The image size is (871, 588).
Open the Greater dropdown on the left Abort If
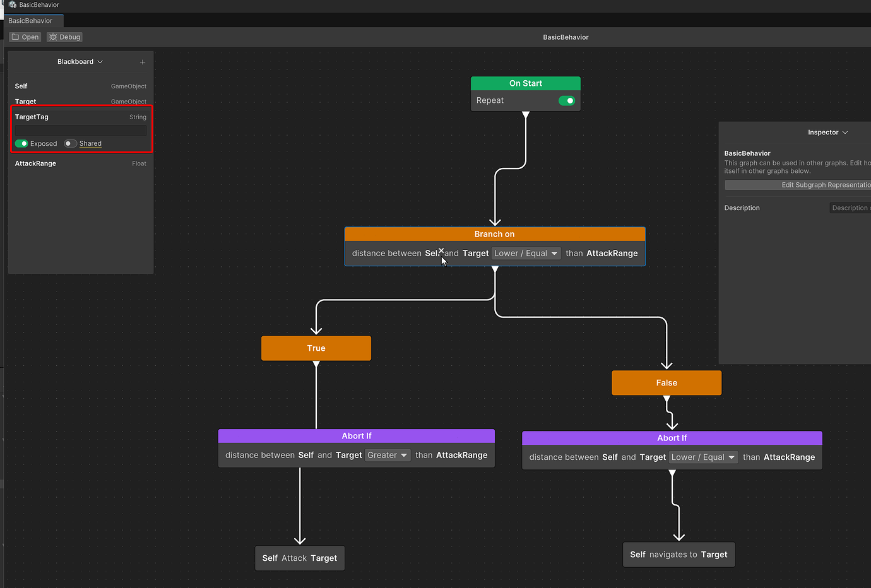pos(388,455)
